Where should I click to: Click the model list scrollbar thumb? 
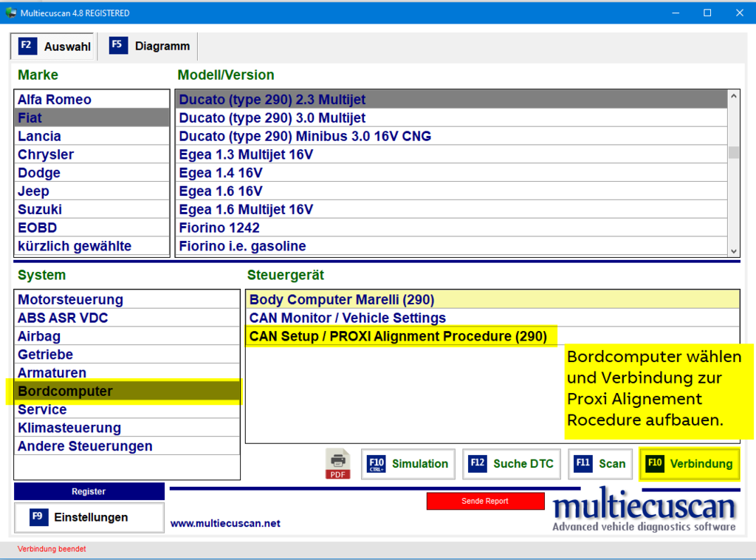pyautogui.click(x=733, y=152)
